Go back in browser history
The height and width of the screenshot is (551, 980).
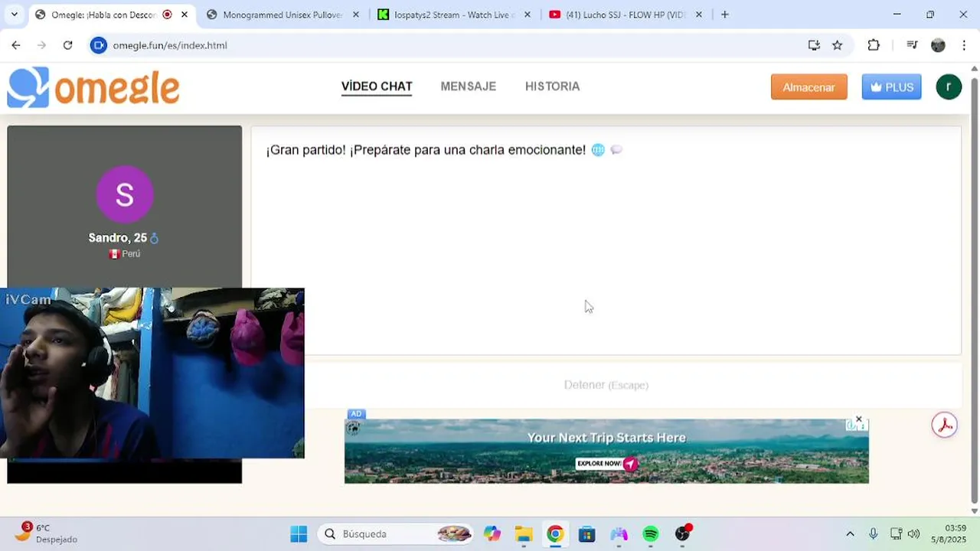pyautogui.click(x=16, y=45)
